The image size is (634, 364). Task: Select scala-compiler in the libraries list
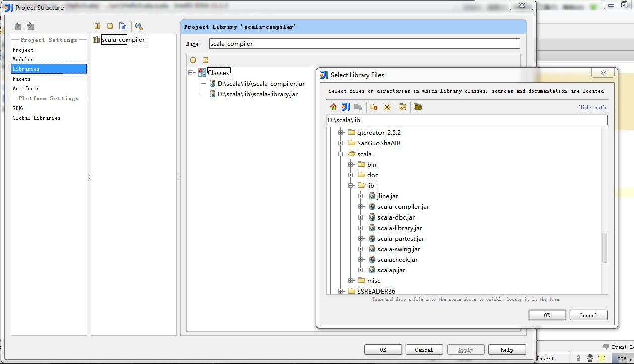123,40
